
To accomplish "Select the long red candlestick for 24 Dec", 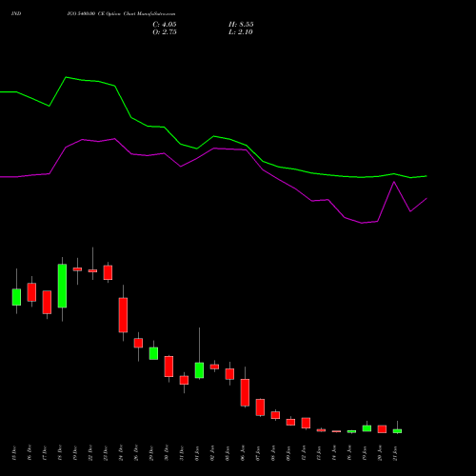I will tap(123, 315).
